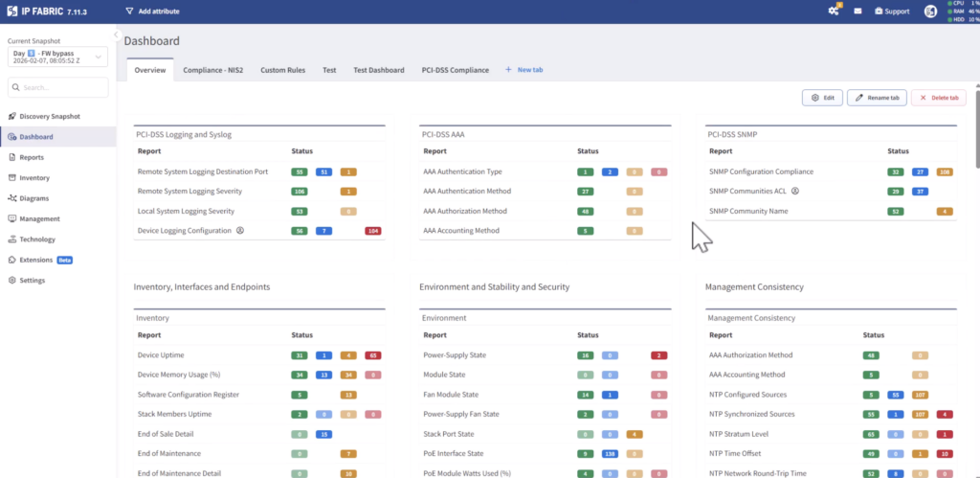Click orange 107 badge for NTP Configured Sources
This screenshot has height=478, width=980.
click(x=920, y=395)
